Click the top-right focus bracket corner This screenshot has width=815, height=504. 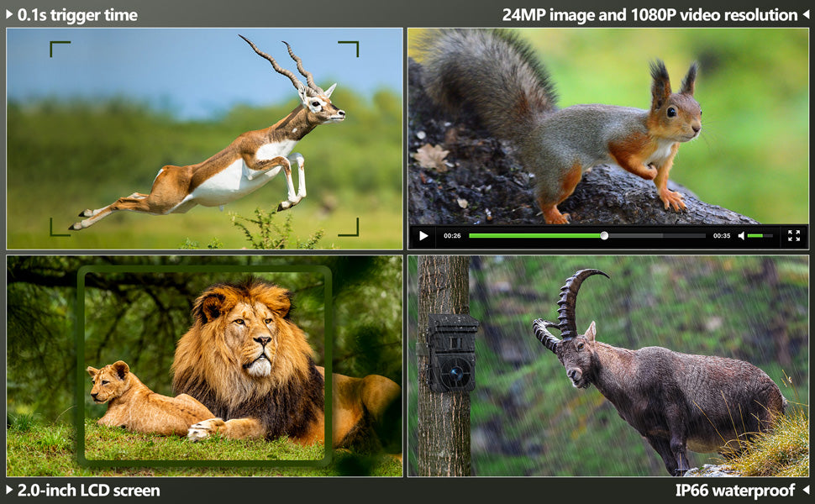351,47
